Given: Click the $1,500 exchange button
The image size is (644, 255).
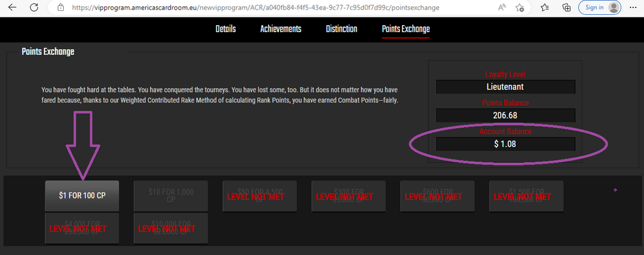Looking at the screenshot, I should point(526,196).
